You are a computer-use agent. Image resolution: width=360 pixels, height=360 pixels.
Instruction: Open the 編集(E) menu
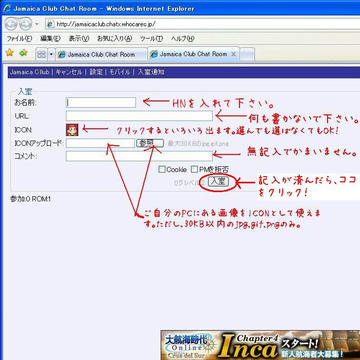click(x=50, y=39)
